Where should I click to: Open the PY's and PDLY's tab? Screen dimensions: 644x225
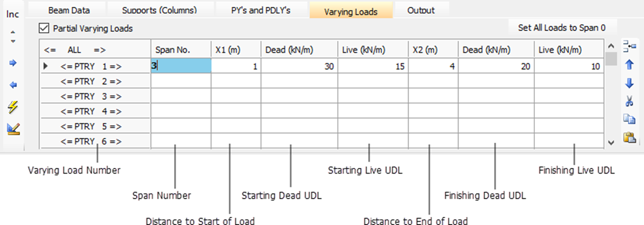click(x=261, y=10)
